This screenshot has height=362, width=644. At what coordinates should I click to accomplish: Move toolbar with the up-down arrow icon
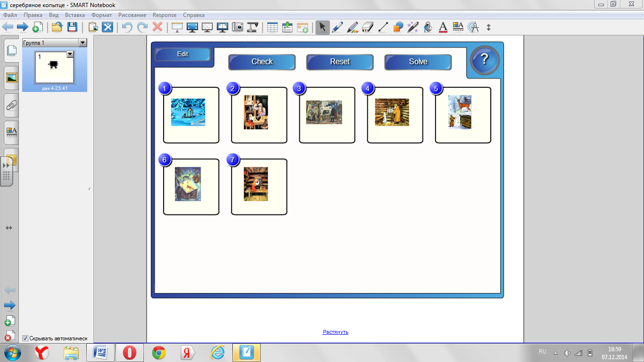coord(488,27)
